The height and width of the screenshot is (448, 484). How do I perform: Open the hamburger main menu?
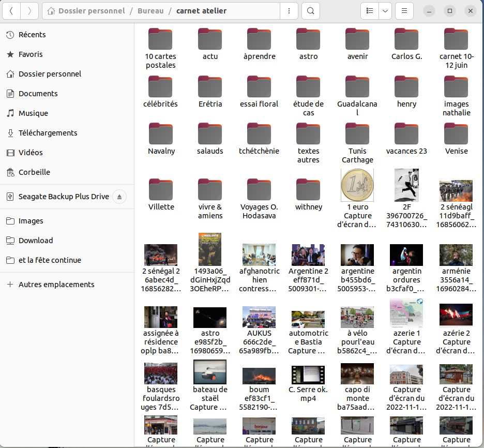pyautogui.click(x=405, y=11)
